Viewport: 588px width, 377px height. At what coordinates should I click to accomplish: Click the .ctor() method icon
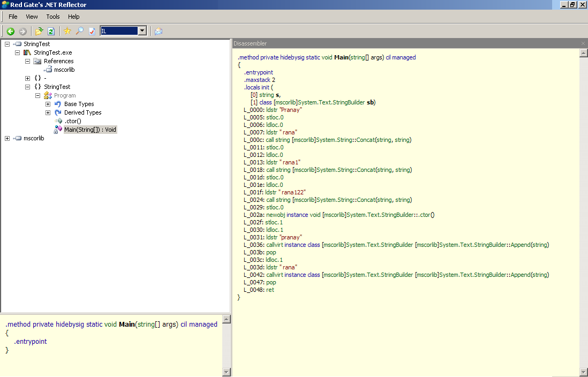click(58, 121)
